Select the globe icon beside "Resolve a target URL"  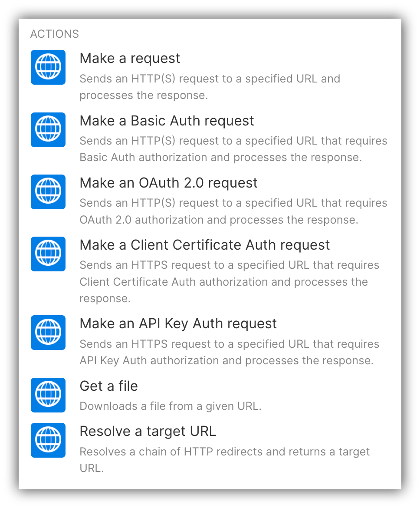point(48,440)
